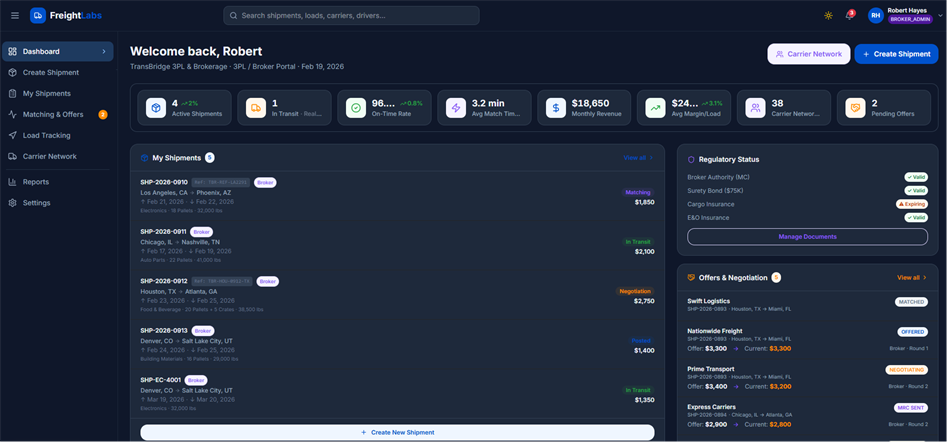Screen dimensions: 947x442
Task: Open the Swift Logistics offer
Action: coord(807,304)
